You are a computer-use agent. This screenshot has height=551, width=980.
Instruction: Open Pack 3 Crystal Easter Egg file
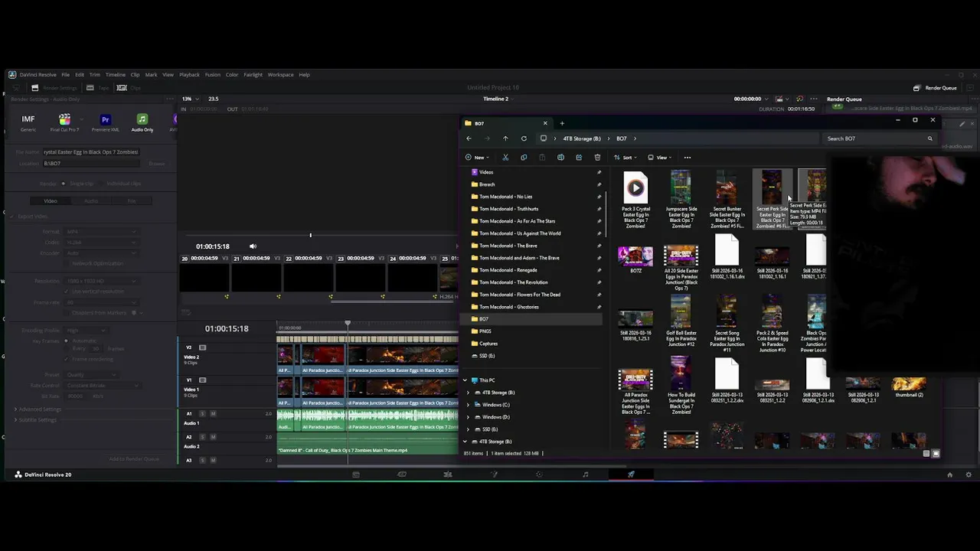(x=635, y=200)
